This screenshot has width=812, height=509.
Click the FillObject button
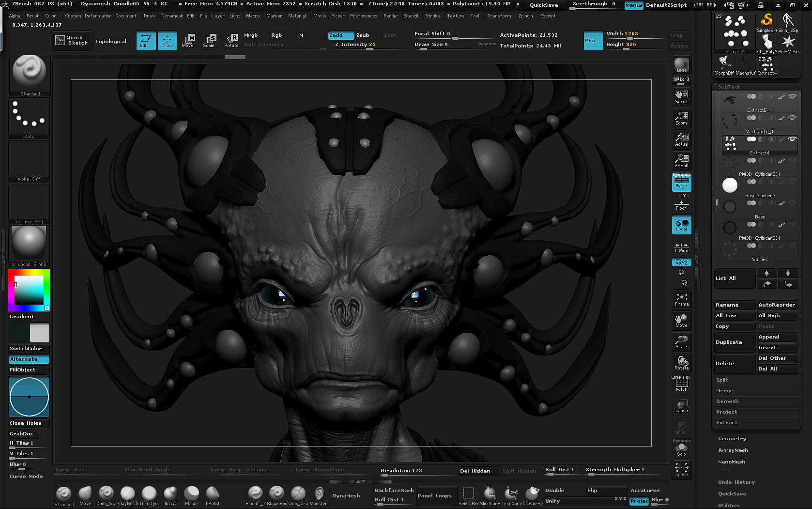[29, 370]
